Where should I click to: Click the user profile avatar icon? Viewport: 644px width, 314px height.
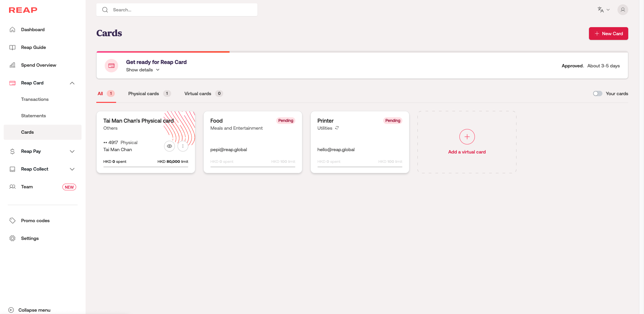tap(623, 10)
